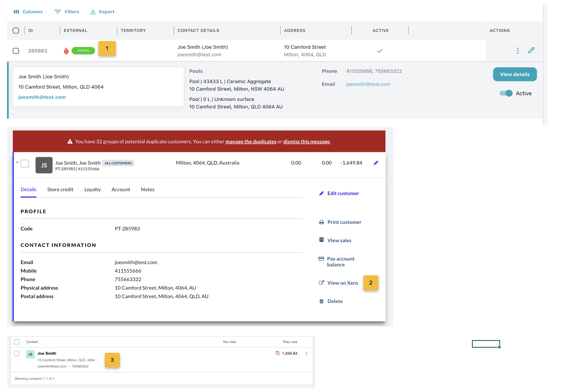This screenshot has height=392, width=564.
Task: Click the teal pencil edit icon in the Actions column
Action: [531, 50]
